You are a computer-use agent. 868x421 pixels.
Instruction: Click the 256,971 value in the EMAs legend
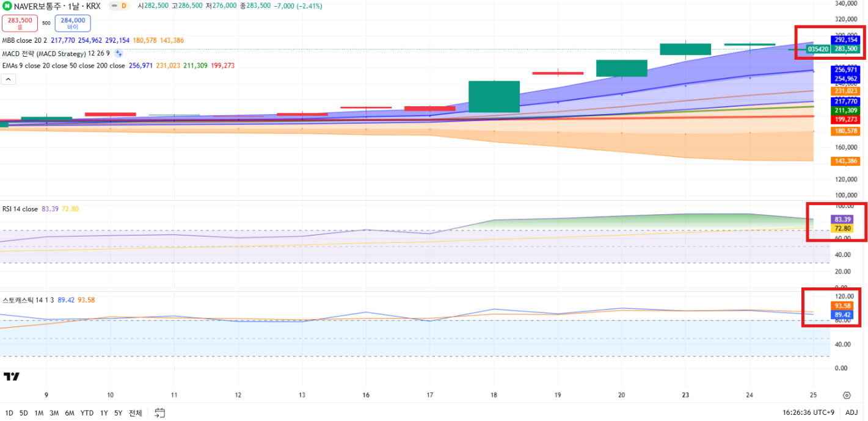point(140,66)
